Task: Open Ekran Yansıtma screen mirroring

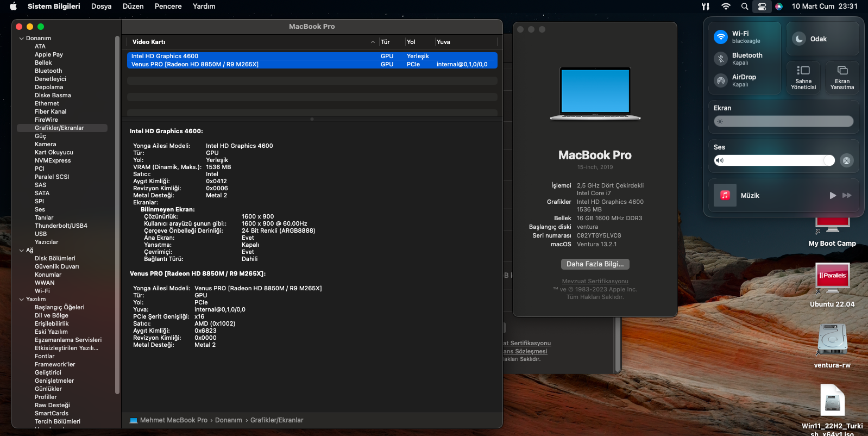Action: pyautogui.click(x=842, y=76)
